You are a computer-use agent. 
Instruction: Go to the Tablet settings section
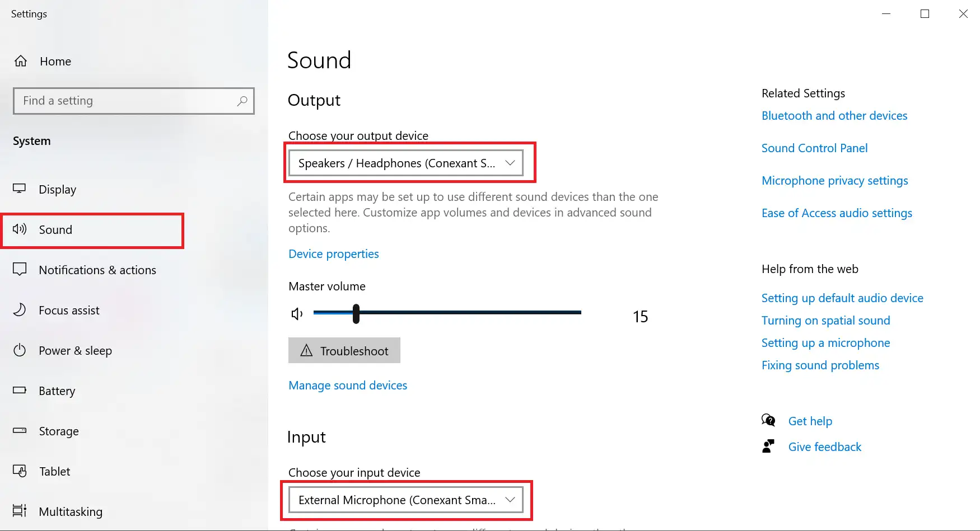(55, 471)
